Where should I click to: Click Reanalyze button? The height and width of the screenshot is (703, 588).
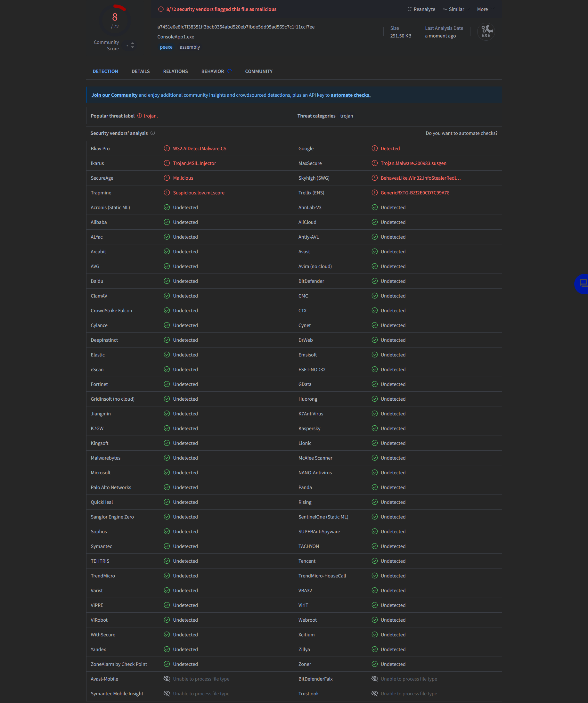point(421,9)
